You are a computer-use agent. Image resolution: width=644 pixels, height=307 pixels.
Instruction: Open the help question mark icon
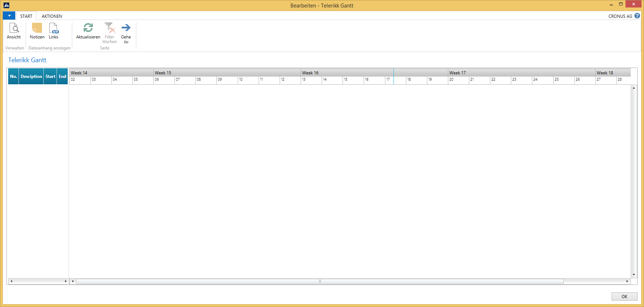point(637,16)
